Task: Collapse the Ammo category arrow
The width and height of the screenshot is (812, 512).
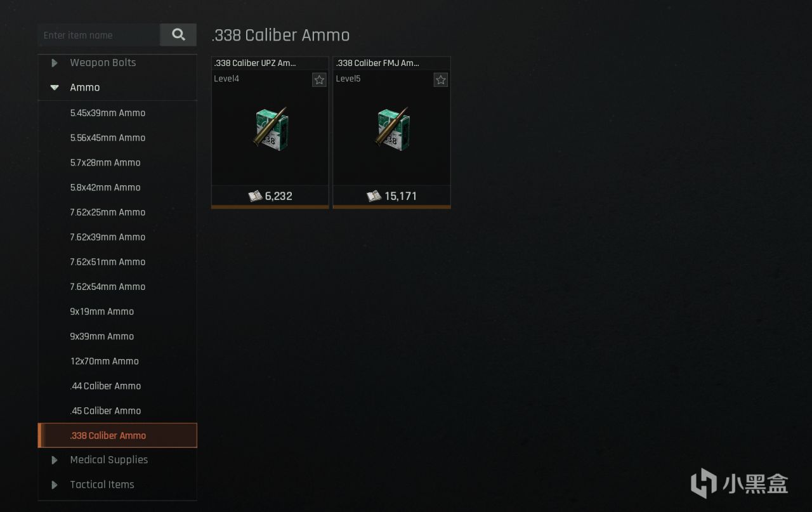Action: click(x=55, y=88)
